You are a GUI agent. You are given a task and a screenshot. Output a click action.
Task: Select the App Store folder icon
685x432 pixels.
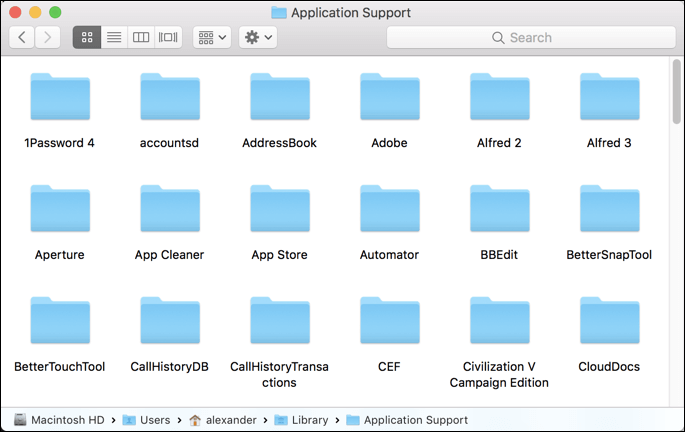click(280, 208)
